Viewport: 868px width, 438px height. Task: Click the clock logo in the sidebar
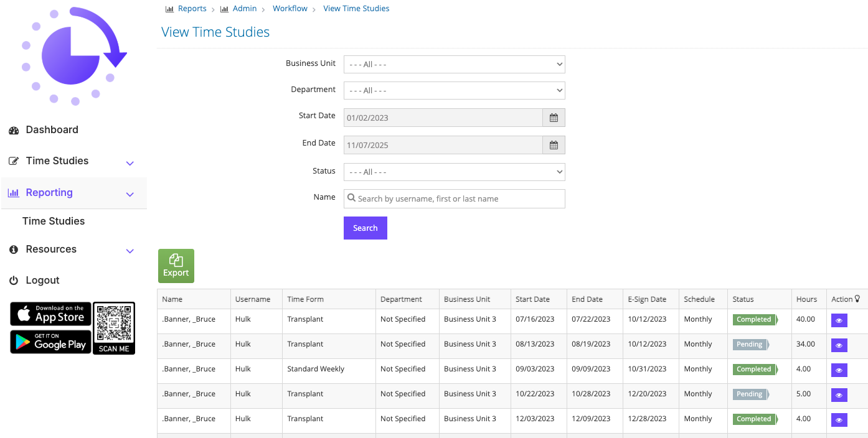(x=74, y=55)
